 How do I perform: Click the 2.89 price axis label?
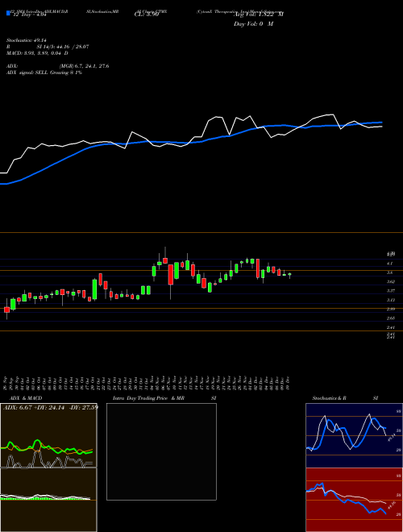(391, 309)
